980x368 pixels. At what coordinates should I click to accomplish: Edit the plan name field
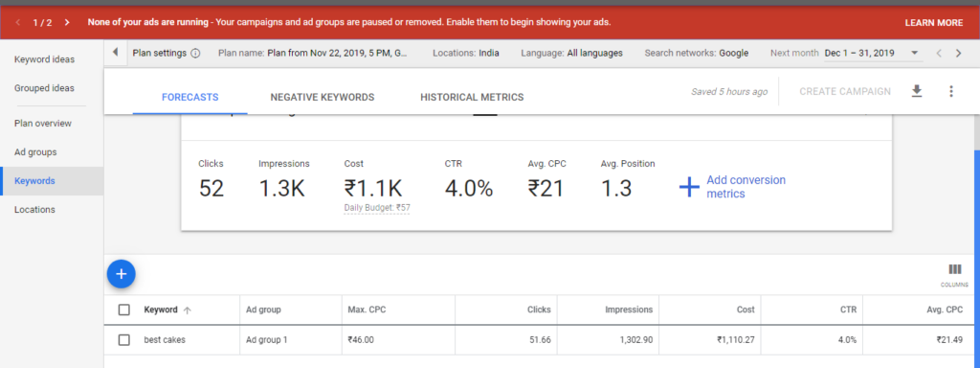click(313, 54)
